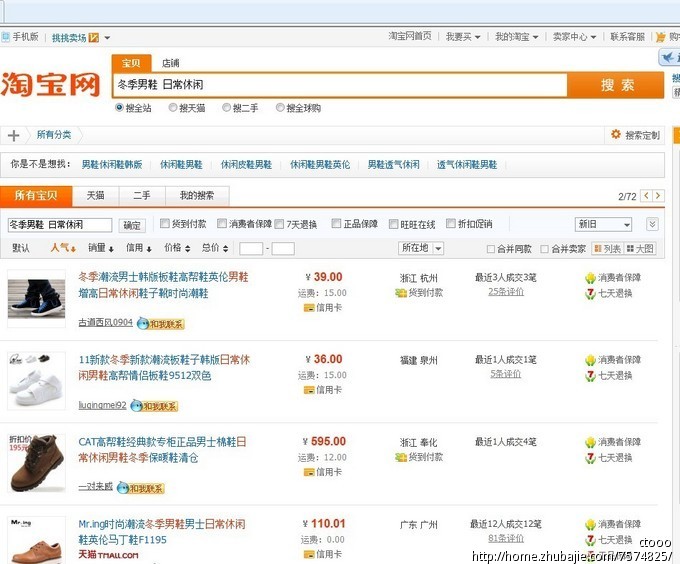The image size is (680, 564).
Task: Check the 货到付款 filter checkbox
Action: click(x=165, y=223)
